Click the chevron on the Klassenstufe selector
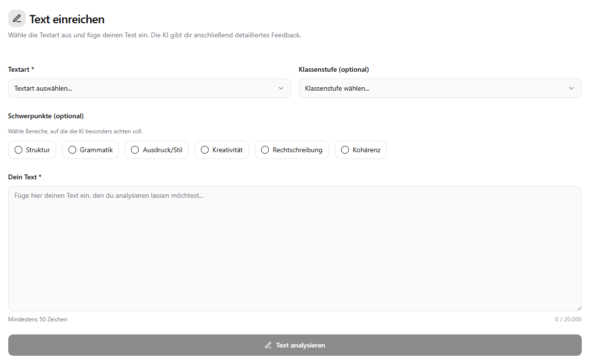 [571, 88]
